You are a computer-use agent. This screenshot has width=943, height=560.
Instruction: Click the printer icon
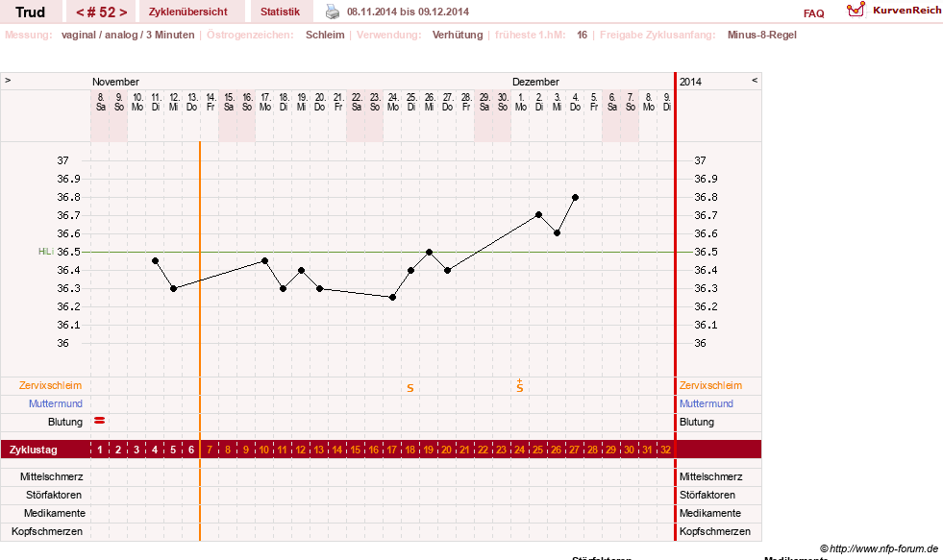coord(333,12)
